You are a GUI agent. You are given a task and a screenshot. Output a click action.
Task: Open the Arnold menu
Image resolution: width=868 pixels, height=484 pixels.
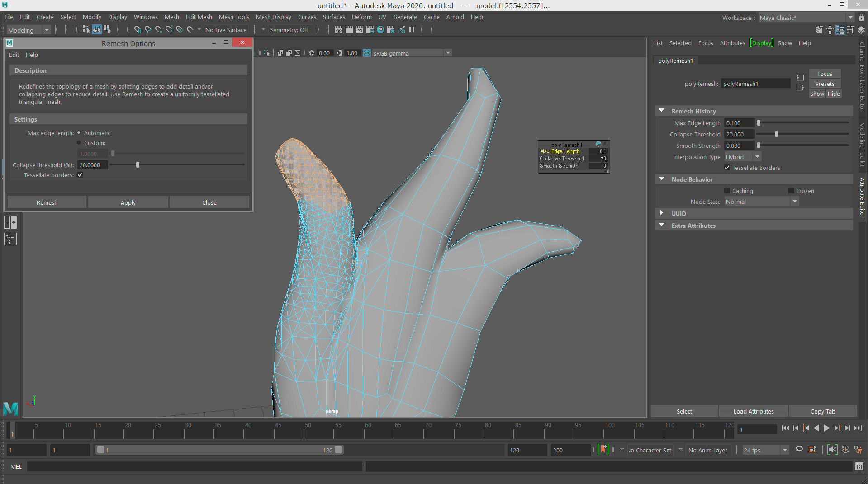tap(455, 17)
